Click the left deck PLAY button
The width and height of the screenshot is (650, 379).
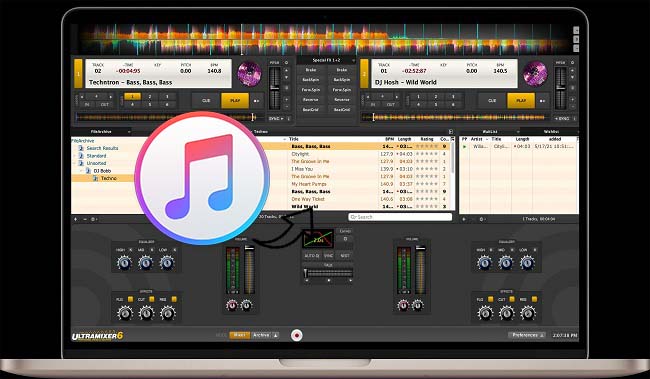point(235,101)
